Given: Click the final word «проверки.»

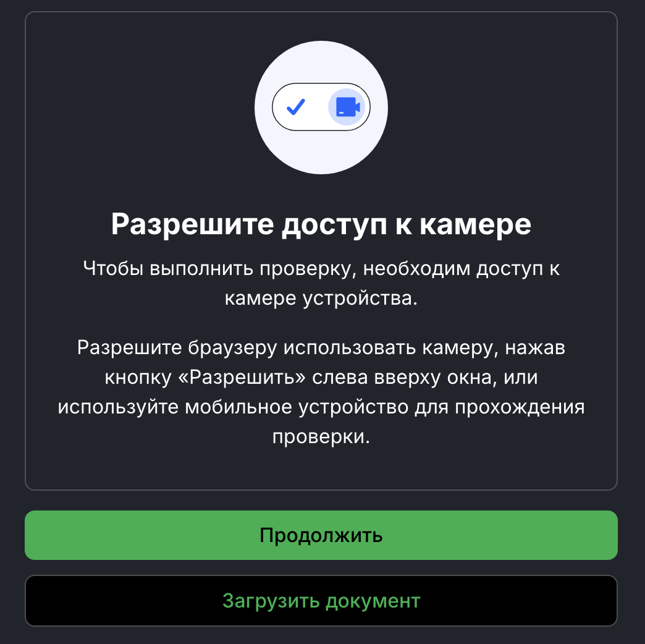Looking at the screenshot, I should [321, 437].
